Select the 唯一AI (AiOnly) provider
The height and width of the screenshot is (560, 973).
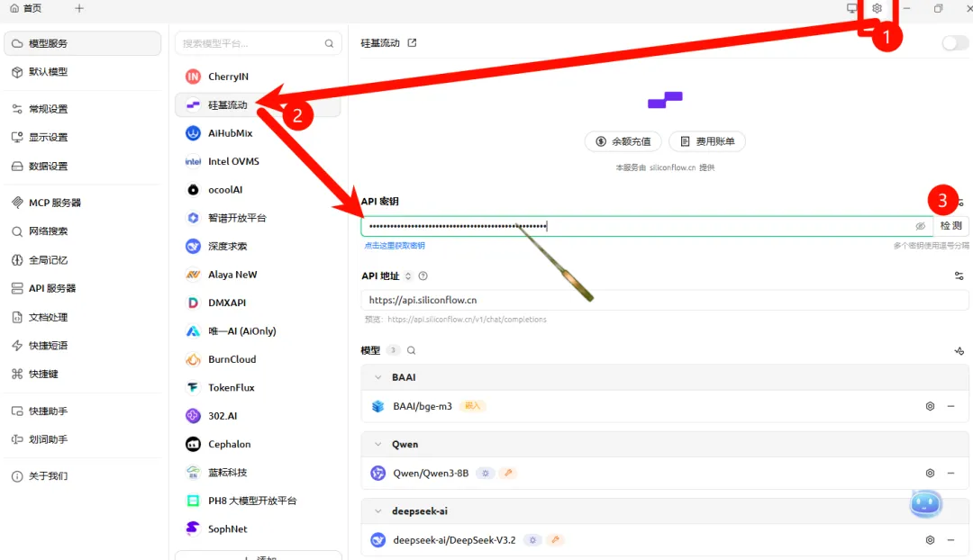point(259,331)
